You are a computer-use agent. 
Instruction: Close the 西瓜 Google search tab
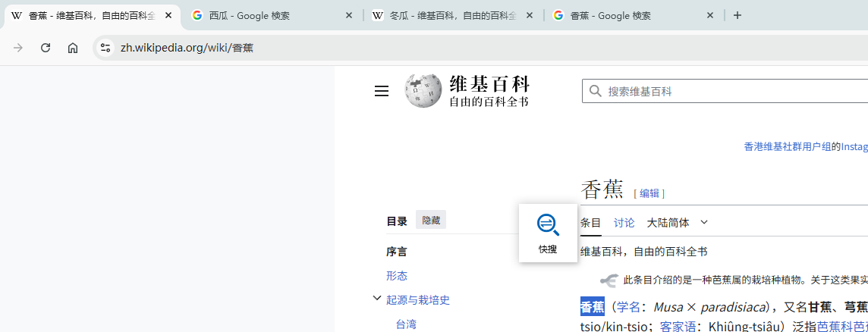pos(349,15)
